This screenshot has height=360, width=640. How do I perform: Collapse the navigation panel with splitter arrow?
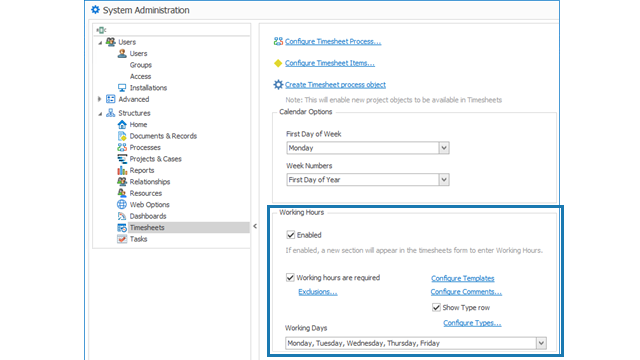tap(255, 226)
